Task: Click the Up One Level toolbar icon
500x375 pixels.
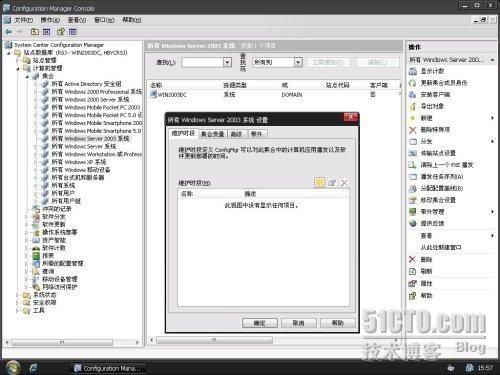Action: coord(35,32)
